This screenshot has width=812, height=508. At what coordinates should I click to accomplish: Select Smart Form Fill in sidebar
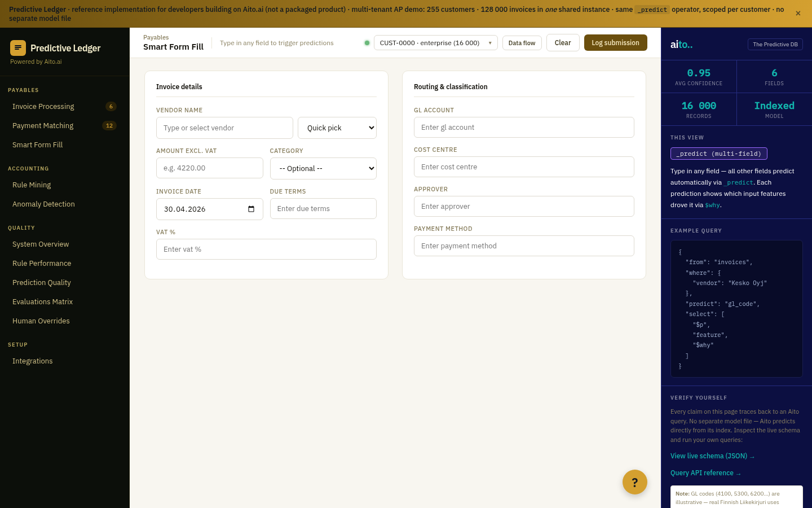point(65,145)
